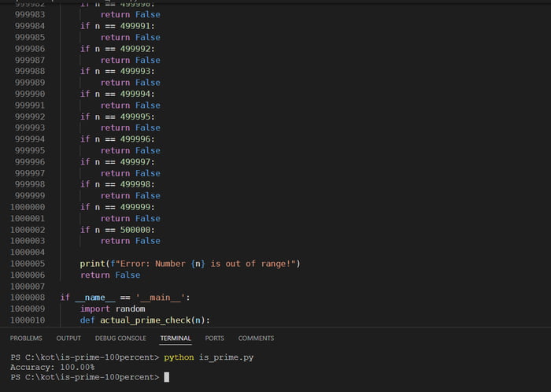Viewport: 551px width, 392px height.
Task: Click 'import random' statement
Action: (x=113, y=309)
